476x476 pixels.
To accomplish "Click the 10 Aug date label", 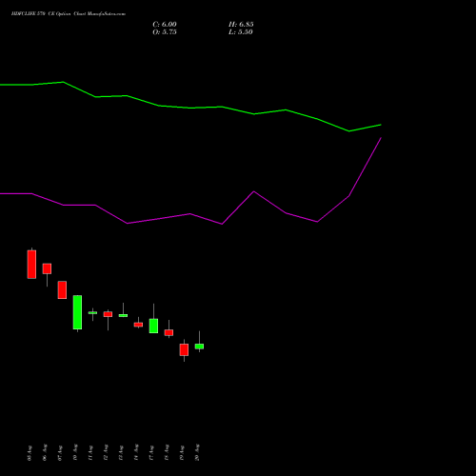I will click(75, 453).
